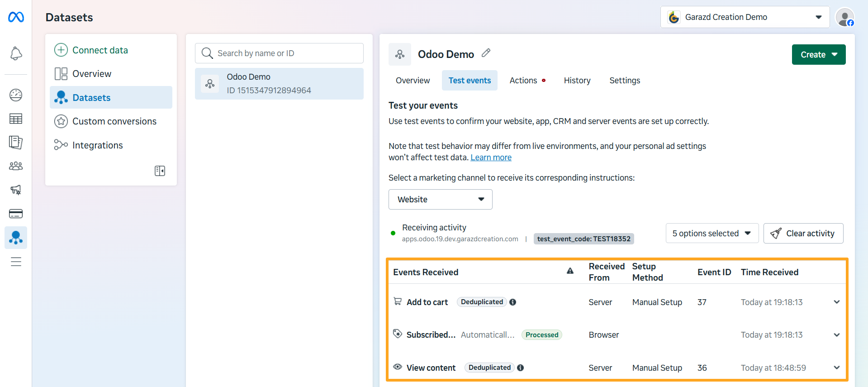Click the View content eye icon
Image resolution: width=868 pixels, height=387 pixels.
(x=398, y=367)
